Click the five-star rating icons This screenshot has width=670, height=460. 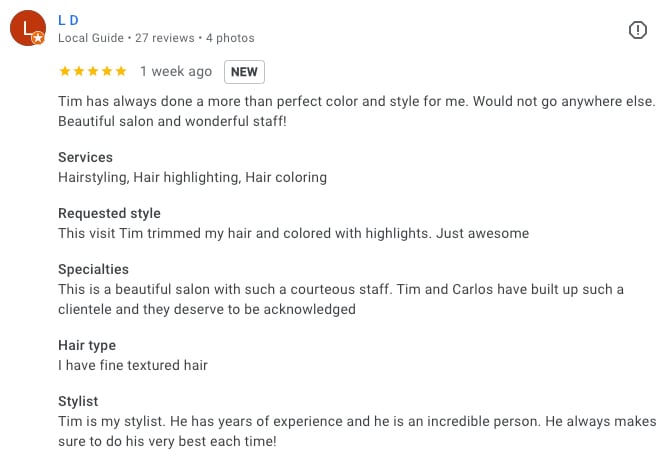pyautogui.click(x=93, y=71)
